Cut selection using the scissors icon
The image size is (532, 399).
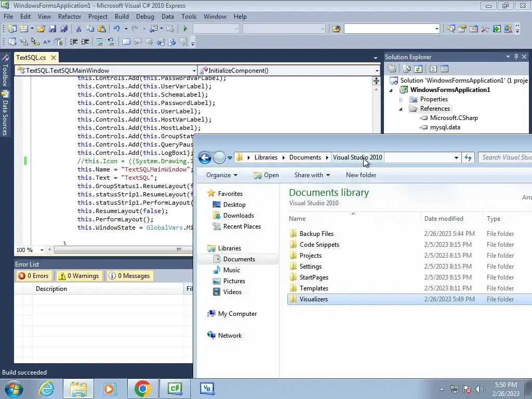(79, 29)
